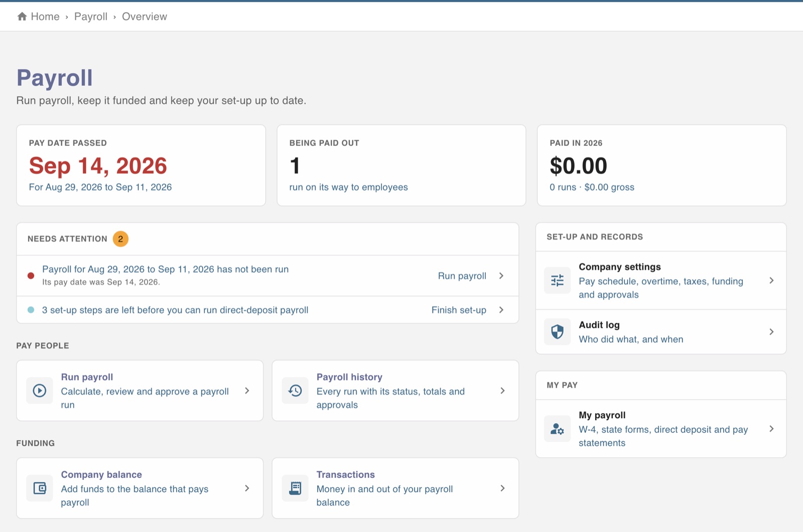Click 'For Aug 29, 2026 to Sep 11, 2026'

click(x=100, y=187)
